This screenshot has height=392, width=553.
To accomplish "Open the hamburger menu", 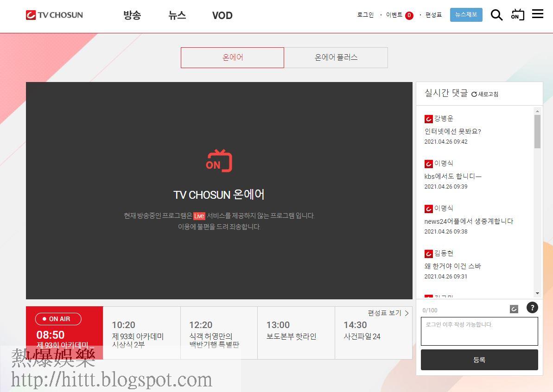I will (x=538, y=14).
